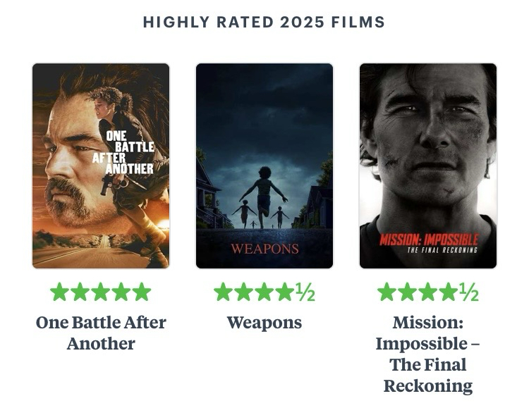Open the Mission: Impossible movie poster
The height and width of the screenshot is (420, 529).
click(x=428, y=166)
